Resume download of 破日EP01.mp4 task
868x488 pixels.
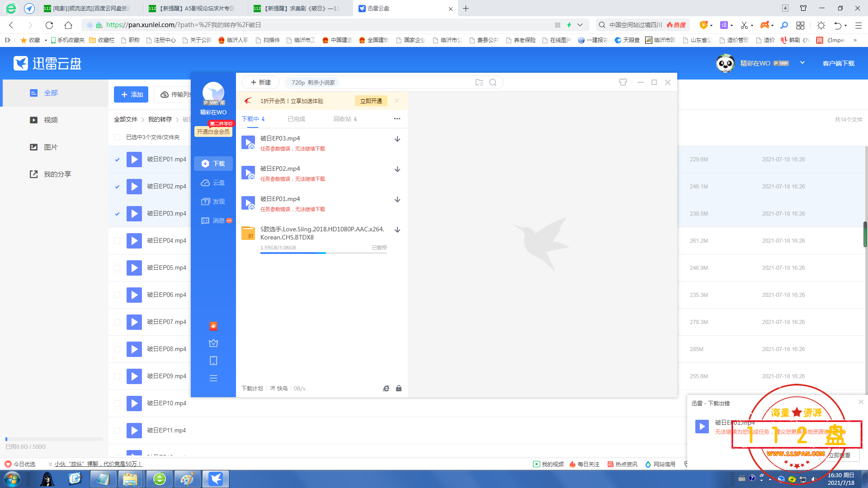[x=397, y=200]
